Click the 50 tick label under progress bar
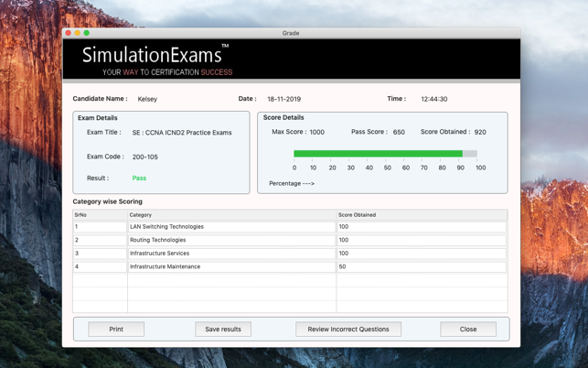Screen dimensions: 588x368 pos(388,168)
